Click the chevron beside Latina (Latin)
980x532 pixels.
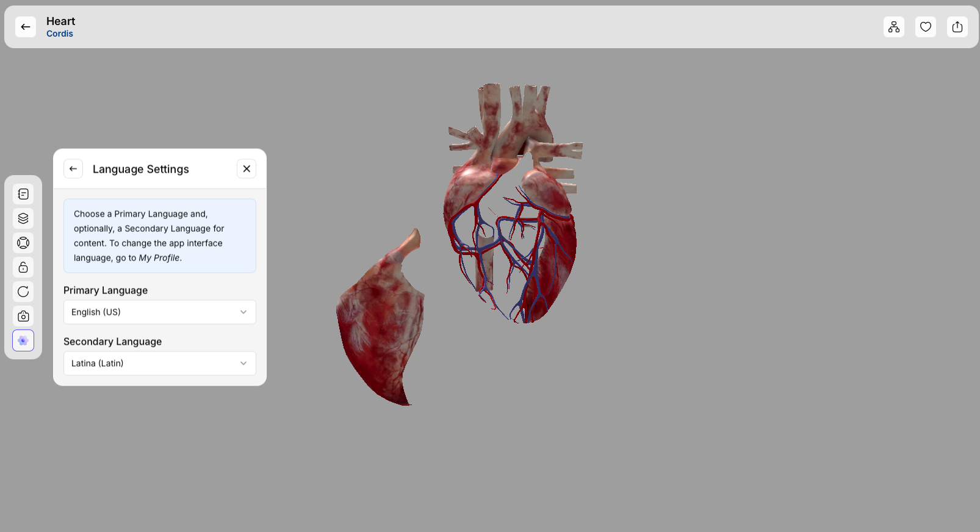click(x=243, y=364)
